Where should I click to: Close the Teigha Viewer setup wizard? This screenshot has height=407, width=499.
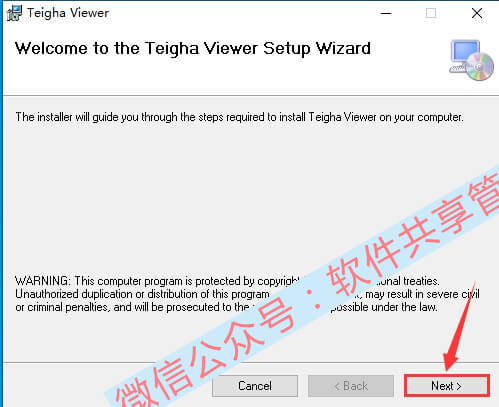point(477,13)
